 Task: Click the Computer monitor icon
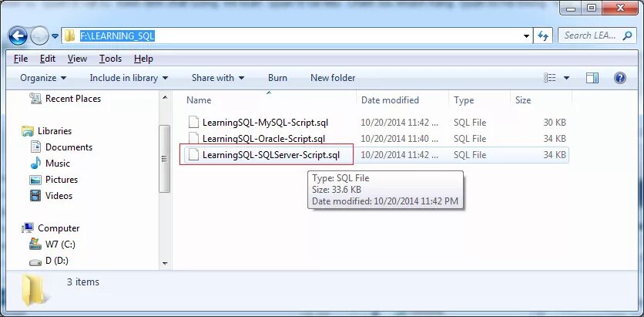28,228
